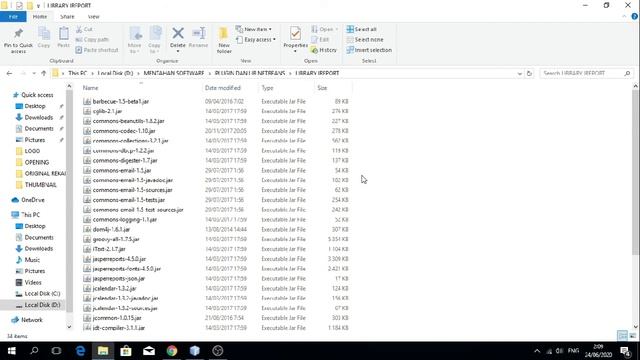
Task: Open recent locations dropdown arrow
Action: pyautogui.click(x=34, y=73)
